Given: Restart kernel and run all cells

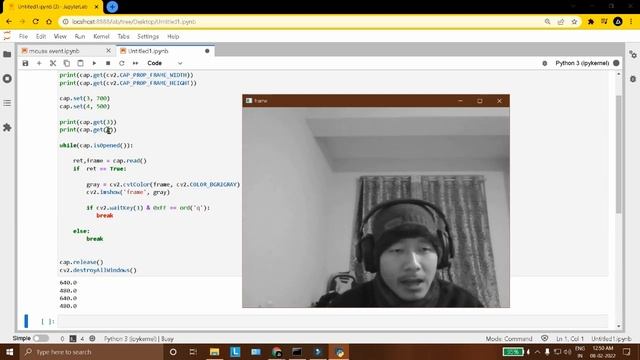Looking at the screenshot, I should [136, 63].
